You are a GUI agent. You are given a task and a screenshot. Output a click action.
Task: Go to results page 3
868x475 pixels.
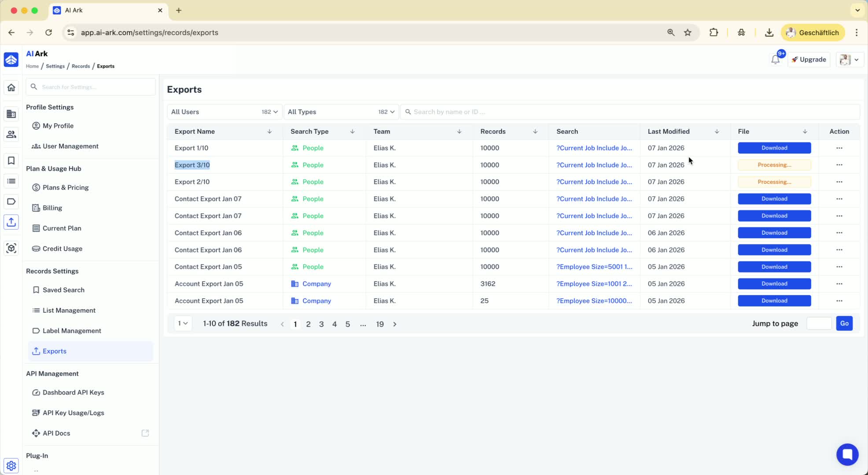[x=321, y=324]
